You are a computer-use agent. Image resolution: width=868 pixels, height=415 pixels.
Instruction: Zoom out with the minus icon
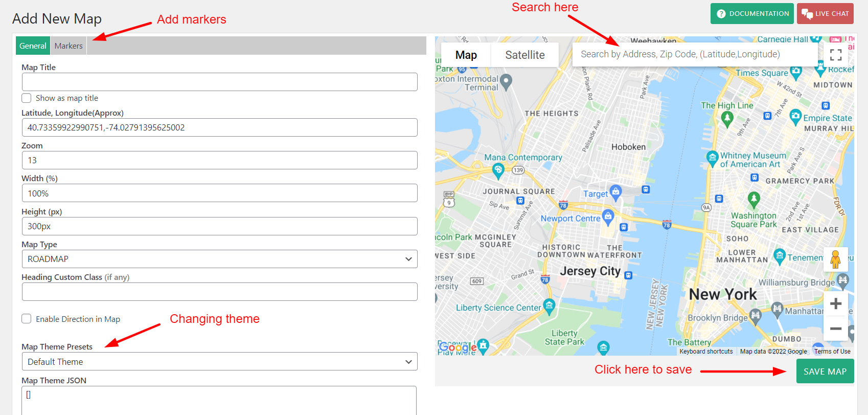click(836, 329)
